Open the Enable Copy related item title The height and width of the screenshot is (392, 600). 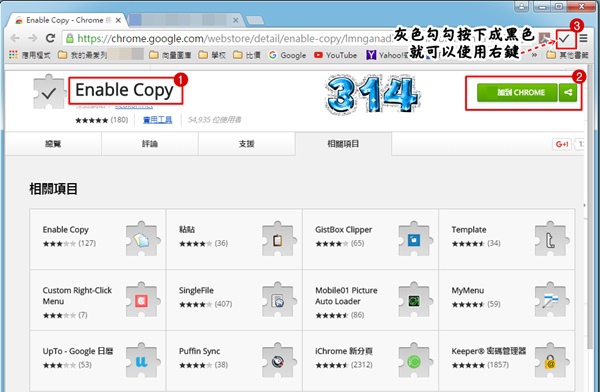tap(65, 230)
